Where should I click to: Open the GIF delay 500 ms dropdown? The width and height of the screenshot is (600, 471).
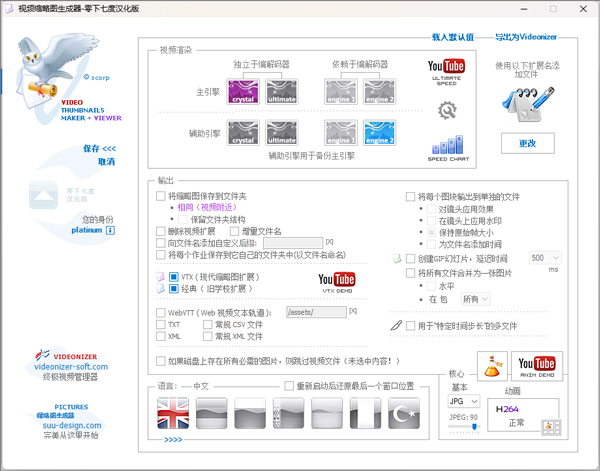click(545, 258)
